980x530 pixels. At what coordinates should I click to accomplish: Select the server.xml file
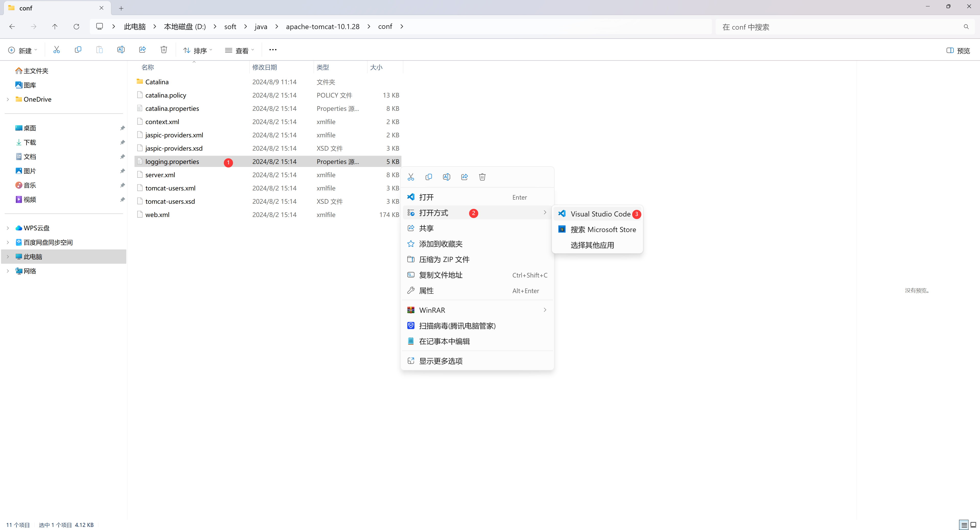click(160, 175)
